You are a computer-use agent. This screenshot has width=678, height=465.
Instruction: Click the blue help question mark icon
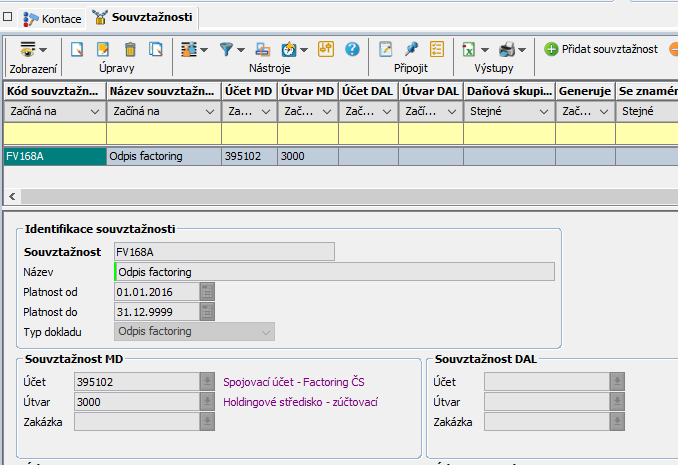pos(352,49)
